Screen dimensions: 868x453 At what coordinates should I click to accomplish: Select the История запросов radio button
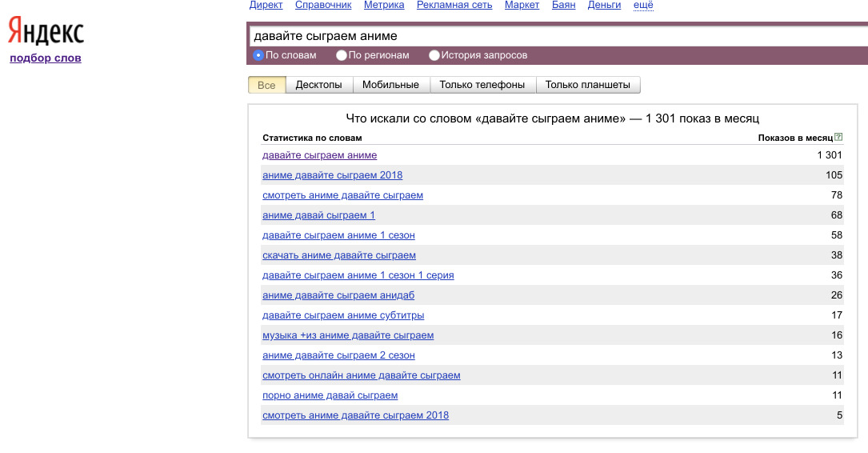click(434, 55)
